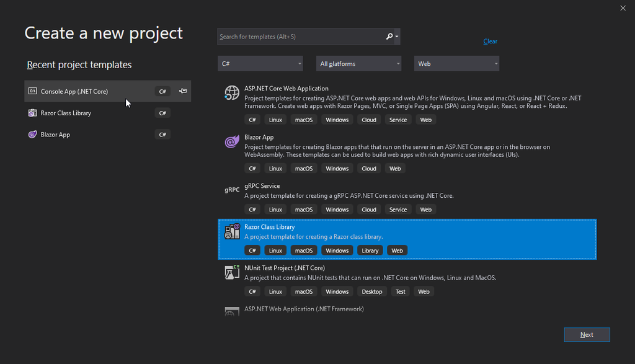This screenshot has height=364, width=635.
Task: Click the macOS tag under gRPC Service
Action: (304, 210)
